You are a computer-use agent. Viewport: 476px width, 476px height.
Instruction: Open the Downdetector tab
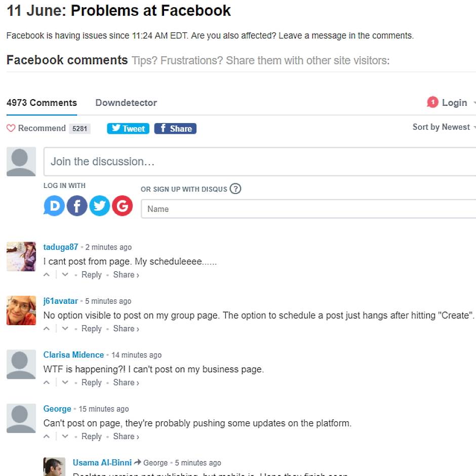click(126, 103)
